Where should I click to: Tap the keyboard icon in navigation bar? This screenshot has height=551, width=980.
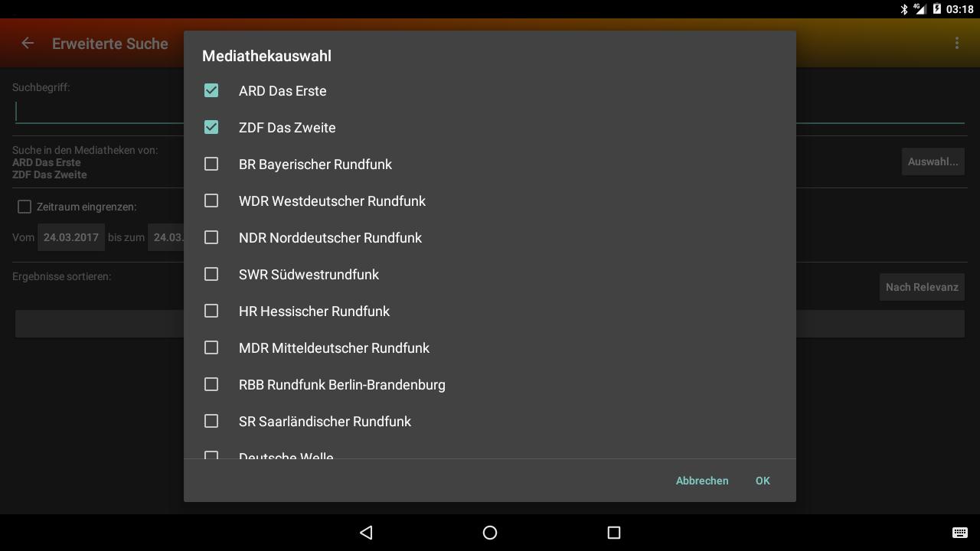point(959,533)
